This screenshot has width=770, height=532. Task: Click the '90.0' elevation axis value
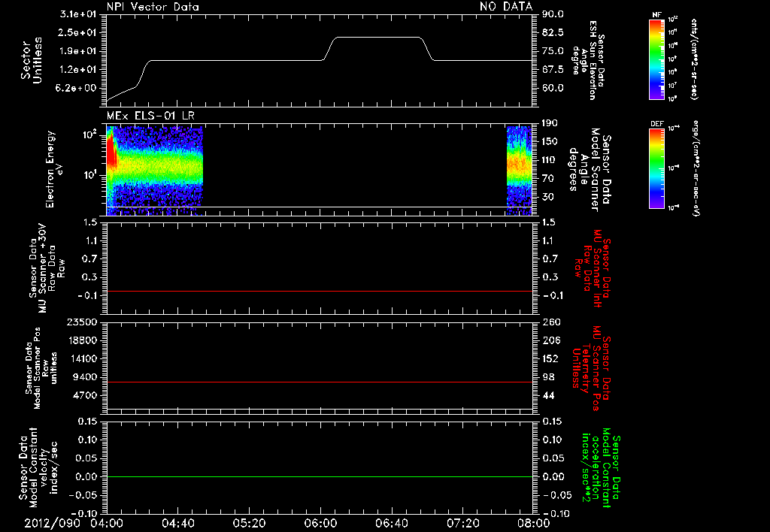point(553,14)
